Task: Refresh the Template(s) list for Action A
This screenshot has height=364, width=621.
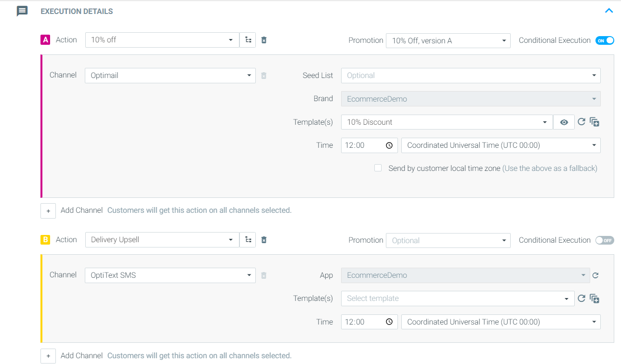Action: pos(581,122)
